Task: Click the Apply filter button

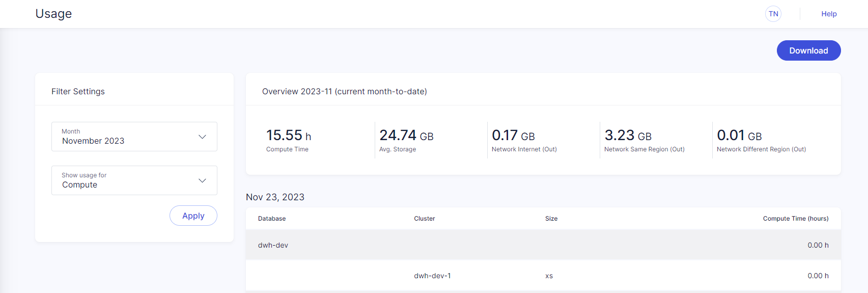Action: point(193,216)
